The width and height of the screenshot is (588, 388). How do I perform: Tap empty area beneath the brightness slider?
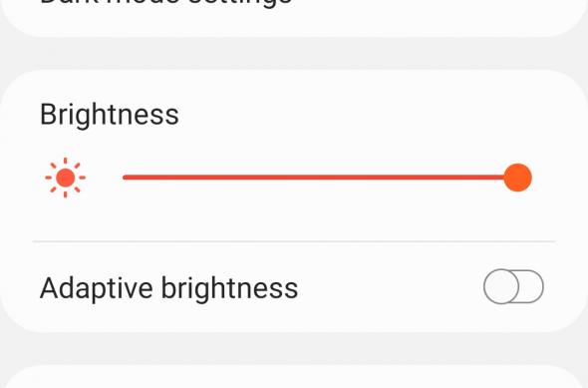pyautogui.click(x=294, y=217)
